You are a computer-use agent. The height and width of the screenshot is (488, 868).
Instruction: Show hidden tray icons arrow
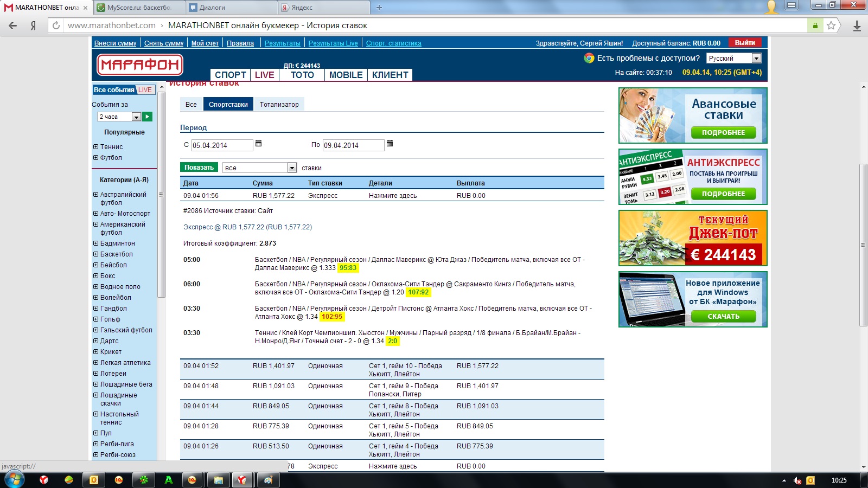(784, 480)
